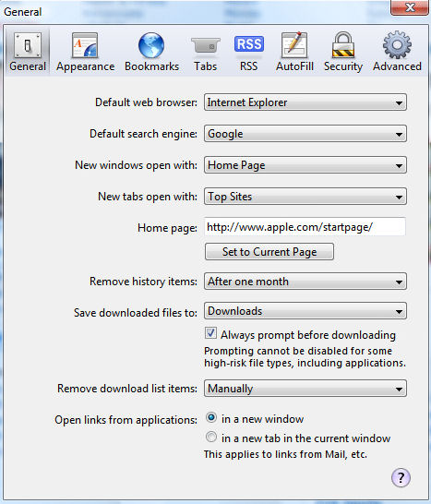431x504 pixels.
Task: Expand the Default web browser dropdown
Action: click(x=305, y=102)
